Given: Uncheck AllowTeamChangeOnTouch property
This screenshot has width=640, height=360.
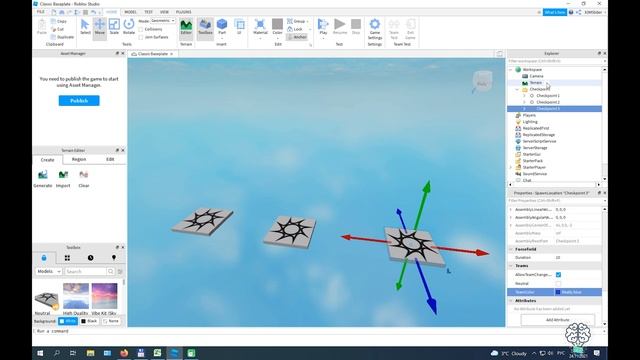Looking at the screenshot, I should tap(558, 275).
